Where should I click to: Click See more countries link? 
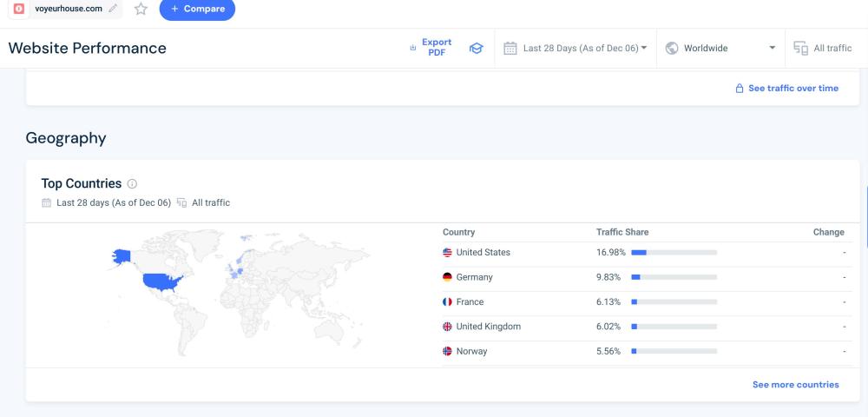coord(795,384)
